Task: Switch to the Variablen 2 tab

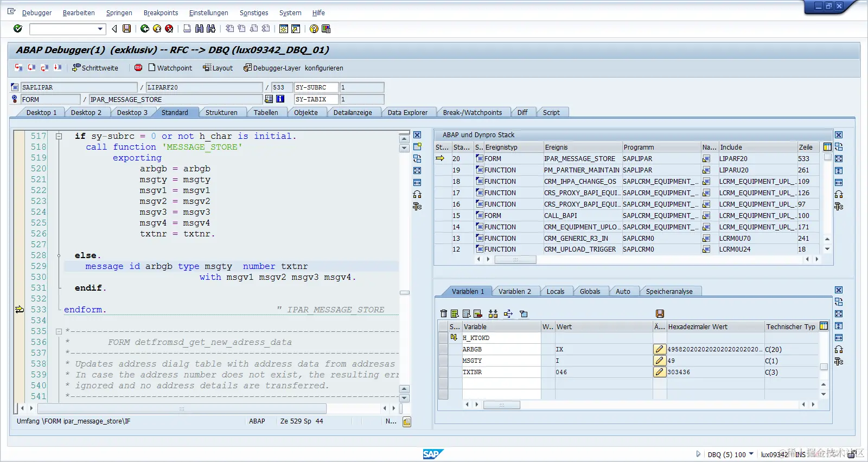Action: 515,292
